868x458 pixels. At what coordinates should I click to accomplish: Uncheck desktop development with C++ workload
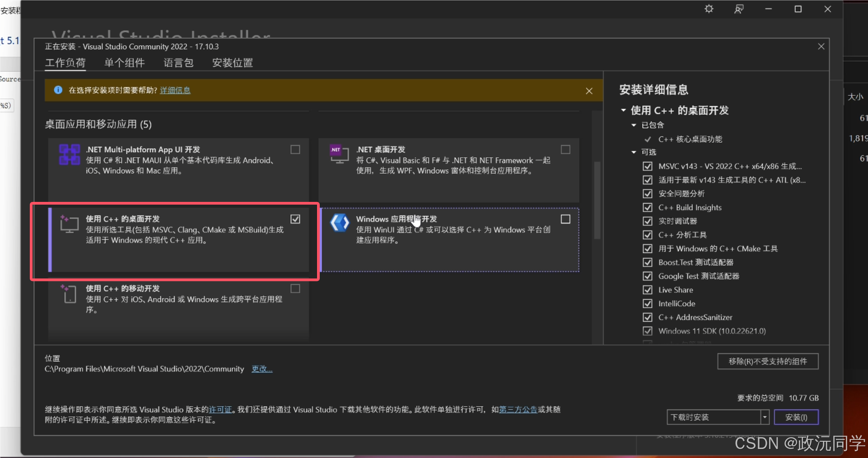(x=295, y=219)
